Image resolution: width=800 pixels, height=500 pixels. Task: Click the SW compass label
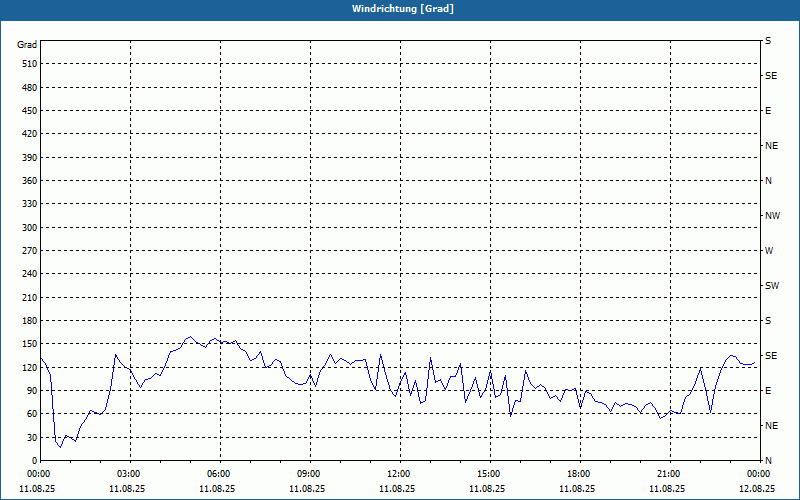coord(772,286)
